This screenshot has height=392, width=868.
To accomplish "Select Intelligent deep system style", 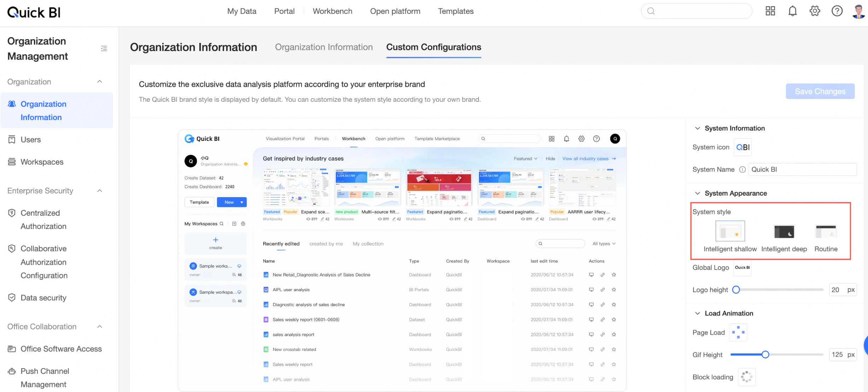I will pos(784,232).
